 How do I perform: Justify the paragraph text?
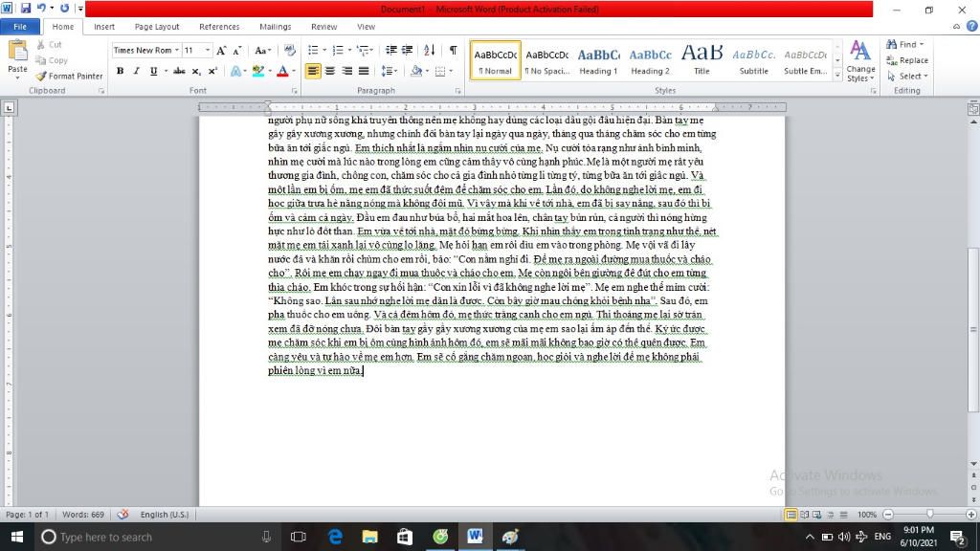click(x=364, y=71)
